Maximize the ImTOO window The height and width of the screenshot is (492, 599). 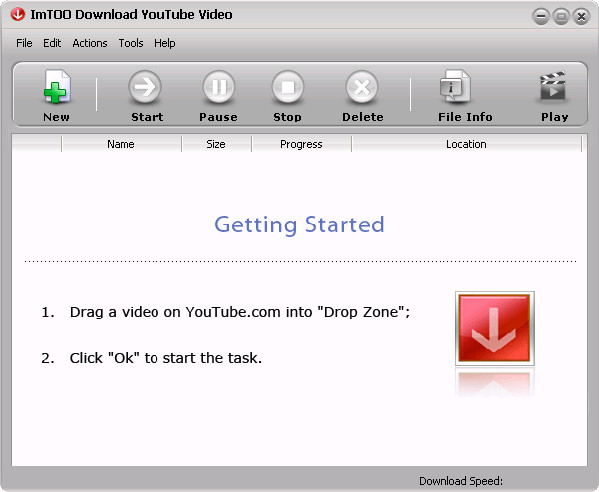click(x=561, y=16)
